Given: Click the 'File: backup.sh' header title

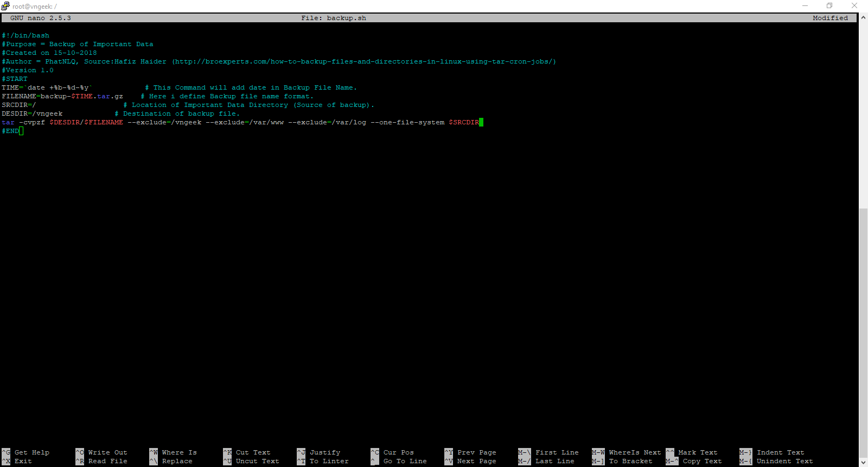Looking at the screenshot, I should [334, 18].
